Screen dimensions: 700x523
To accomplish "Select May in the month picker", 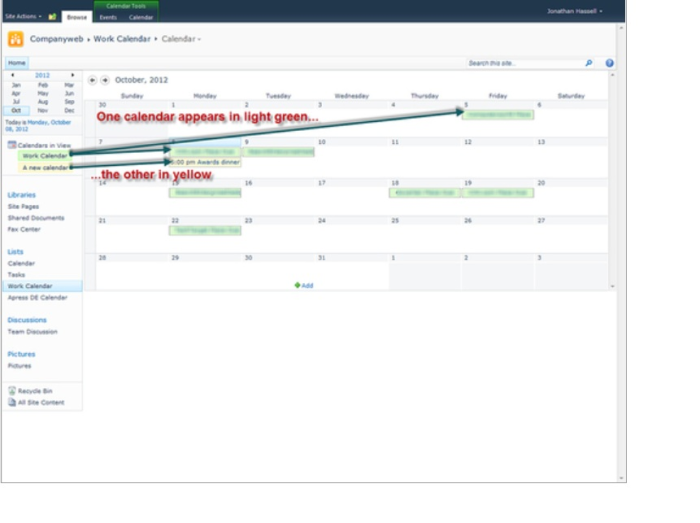I will point(43,93).
